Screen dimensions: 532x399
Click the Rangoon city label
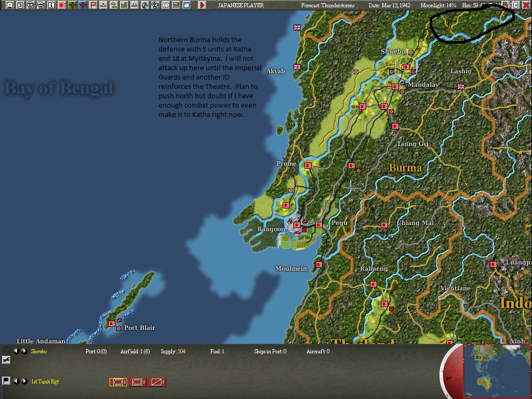click(x=271, y=229)
